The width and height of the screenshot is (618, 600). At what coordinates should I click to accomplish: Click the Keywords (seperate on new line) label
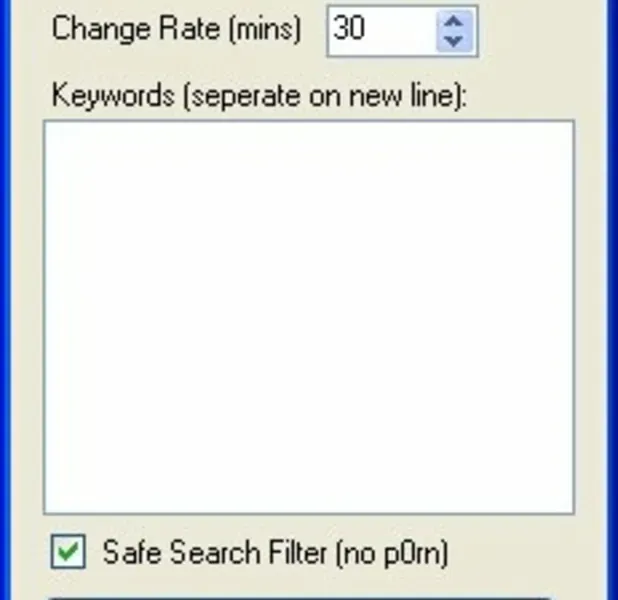[x=260, y=97]
